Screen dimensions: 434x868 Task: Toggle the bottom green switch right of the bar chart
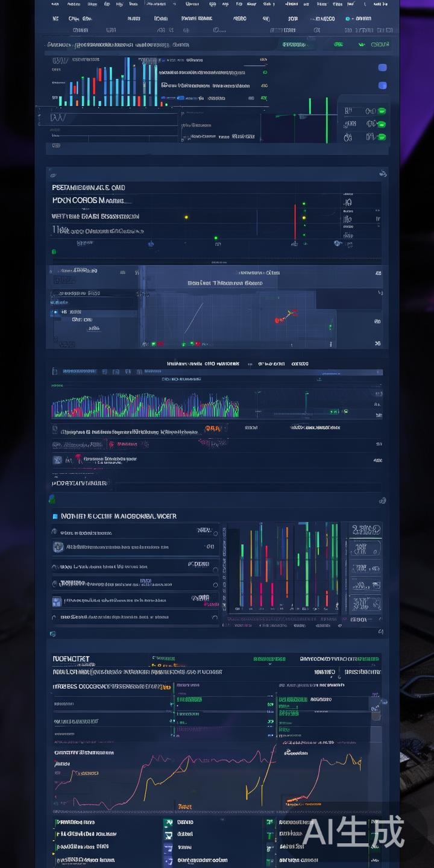(x=381, y=138)
